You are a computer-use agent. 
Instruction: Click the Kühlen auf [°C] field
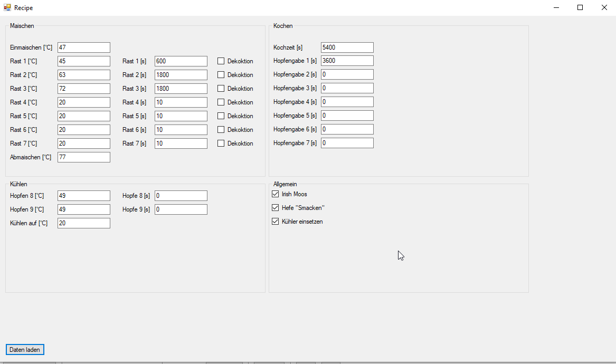point(83,223)
